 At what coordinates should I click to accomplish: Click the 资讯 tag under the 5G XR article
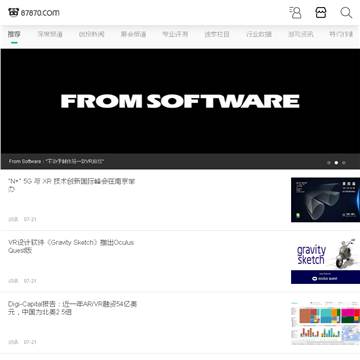click(x=13, y=219)
